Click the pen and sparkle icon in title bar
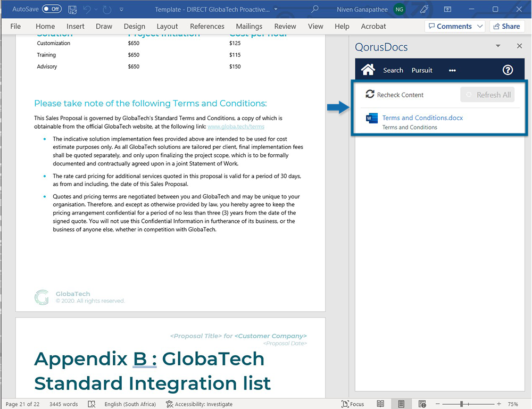 point(424,9)
